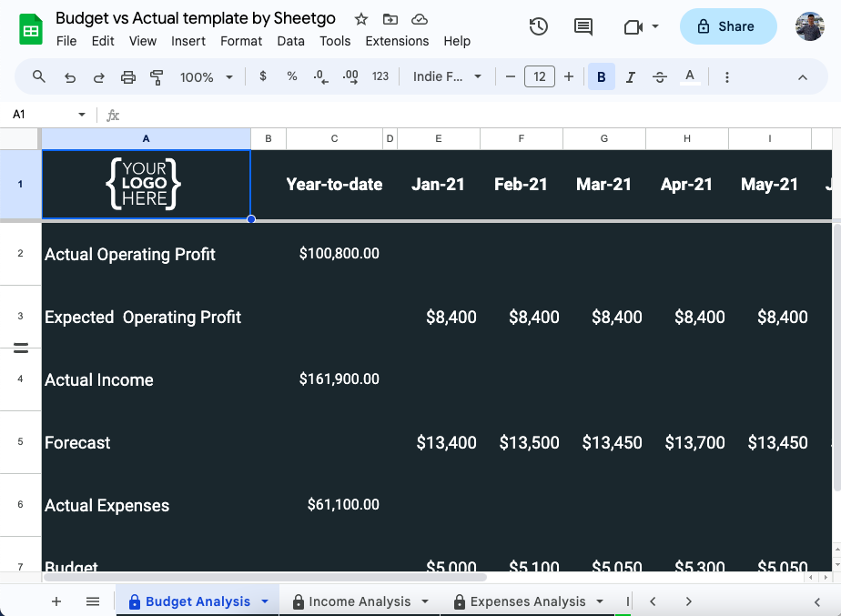Click the font size field showing 12
The width and height of the screenshot is (841, 616).
tap(540, 76)
